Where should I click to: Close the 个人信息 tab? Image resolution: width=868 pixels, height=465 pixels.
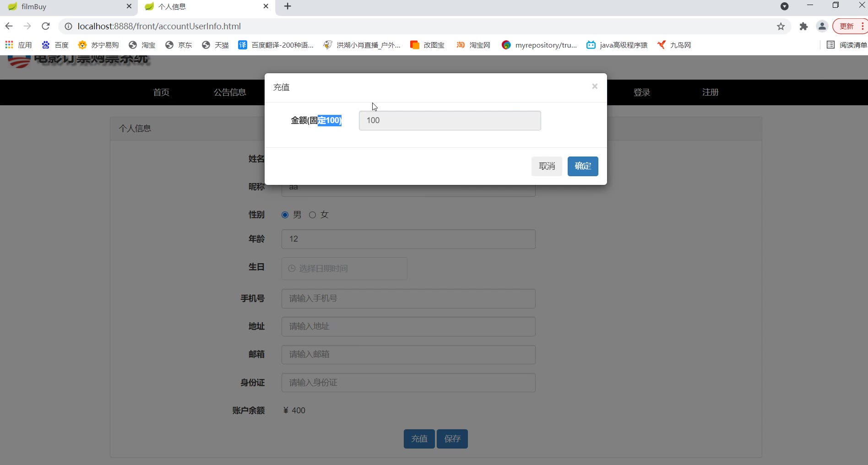(266, 6)
